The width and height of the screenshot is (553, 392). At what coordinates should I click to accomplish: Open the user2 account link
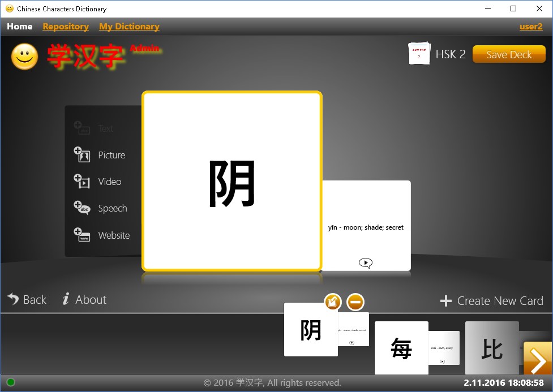pos(530,26)
